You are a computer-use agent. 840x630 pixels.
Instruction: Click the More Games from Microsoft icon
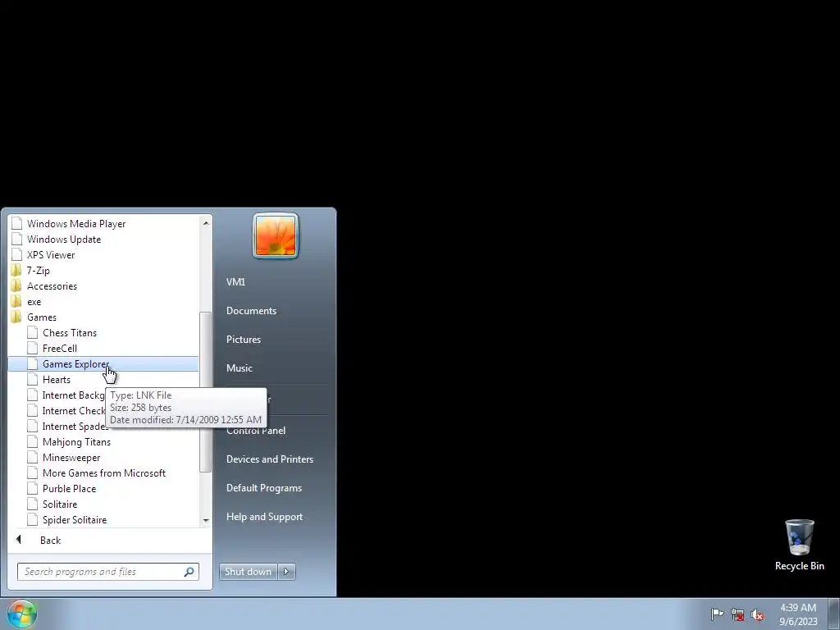pos(33,473)
